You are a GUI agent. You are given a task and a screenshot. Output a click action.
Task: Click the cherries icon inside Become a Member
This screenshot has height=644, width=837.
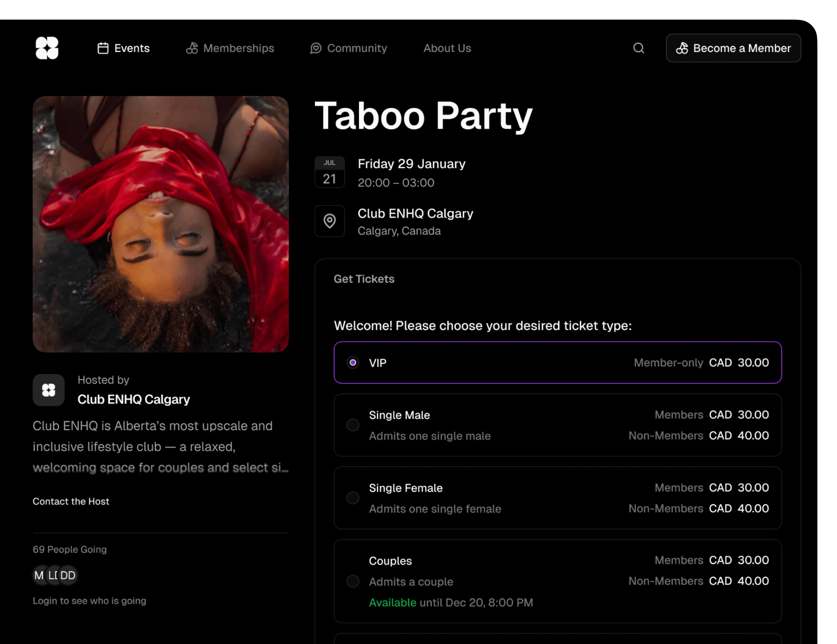[683, 48]
